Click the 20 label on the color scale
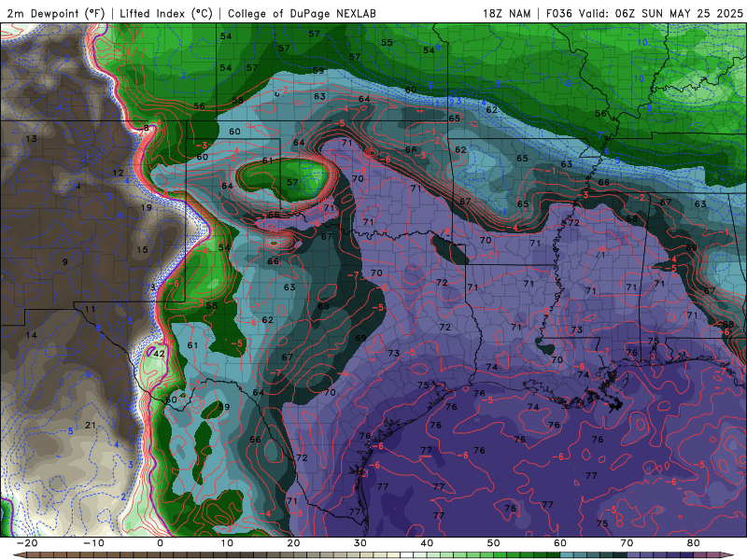The width and height of the screenshot is (747, 560). point(293,543)
